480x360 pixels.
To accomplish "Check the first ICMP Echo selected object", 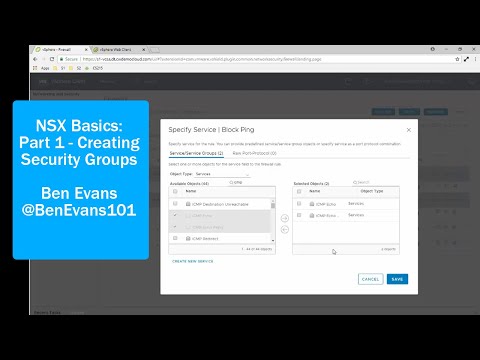I will pos(299,203).
